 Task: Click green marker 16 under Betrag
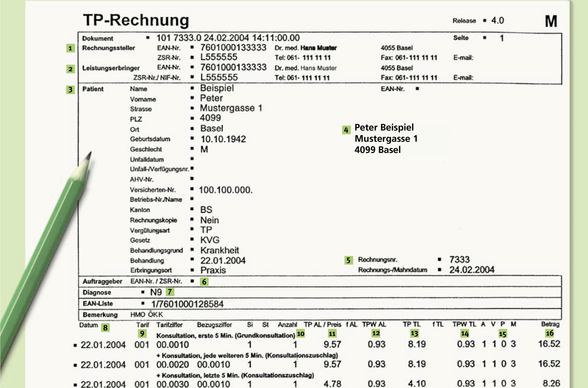coord(550,333)
